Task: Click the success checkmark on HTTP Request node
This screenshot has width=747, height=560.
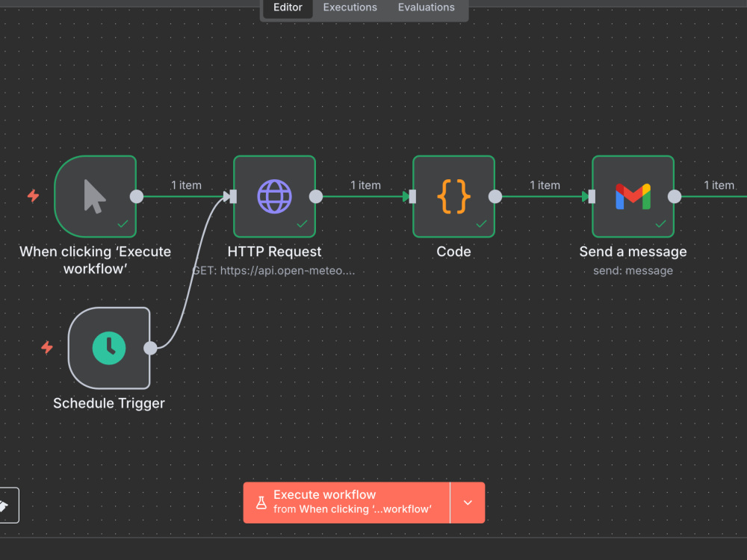Action: (x=302, y=224)
